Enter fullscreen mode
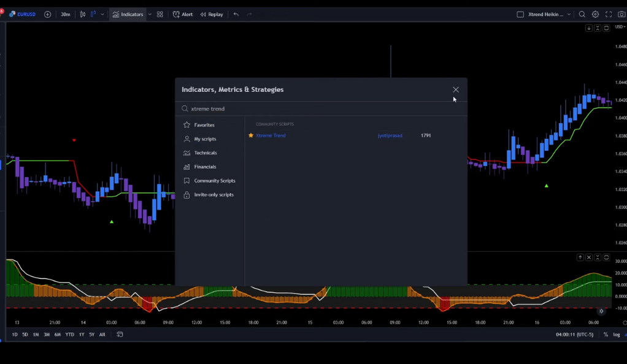Image resolution: width=627 pixels, height=364 pixels. click(609, 14)
